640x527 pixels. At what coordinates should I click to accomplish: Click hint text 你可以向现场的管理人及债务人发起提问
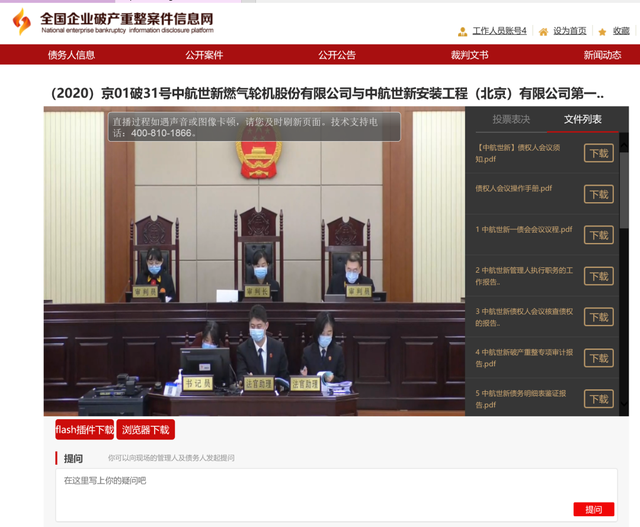pyautogui.click(x=171, y=458)
